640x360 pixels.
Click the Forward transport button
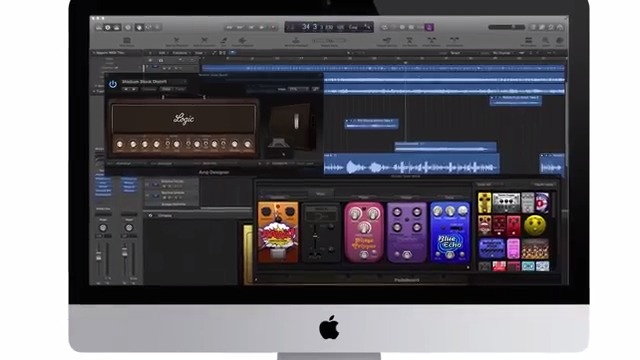click(x=240, y=27)
